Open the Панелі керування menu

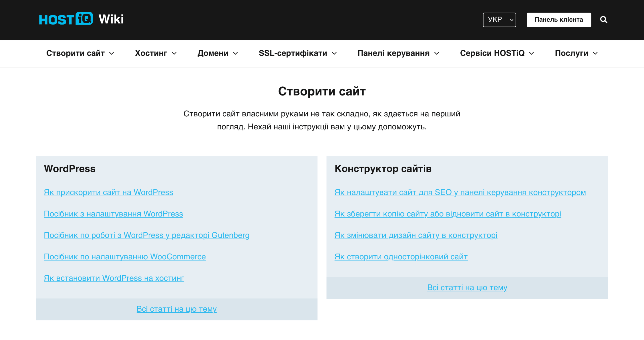coord(398,53)
